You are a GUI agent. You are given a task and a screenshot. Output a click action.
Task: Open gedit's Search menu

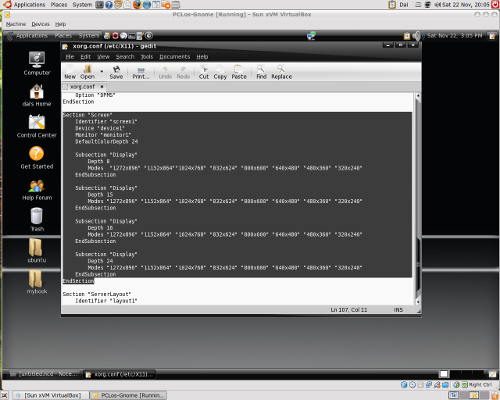click(125, 57)
